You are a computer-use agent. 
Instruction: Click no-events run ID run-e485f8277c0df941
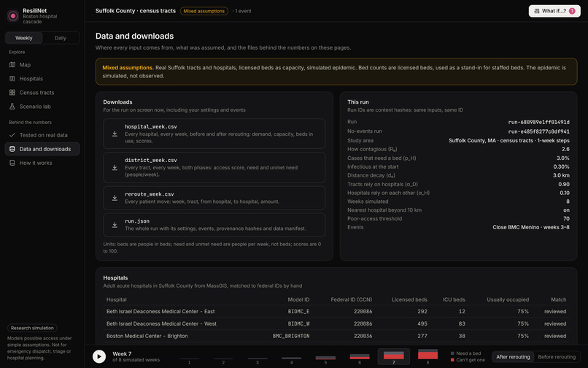pos(538,131)
